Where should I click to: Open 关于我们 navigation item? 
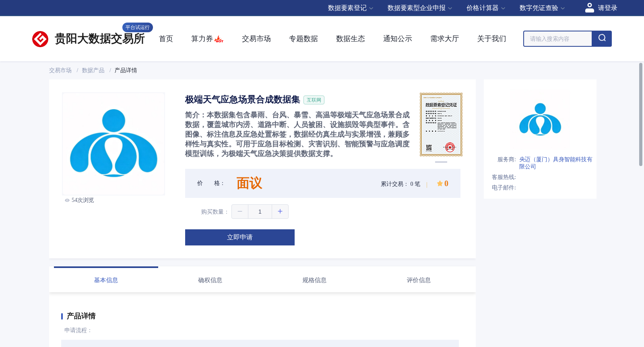pyautogui.click(x=492, y=39)
